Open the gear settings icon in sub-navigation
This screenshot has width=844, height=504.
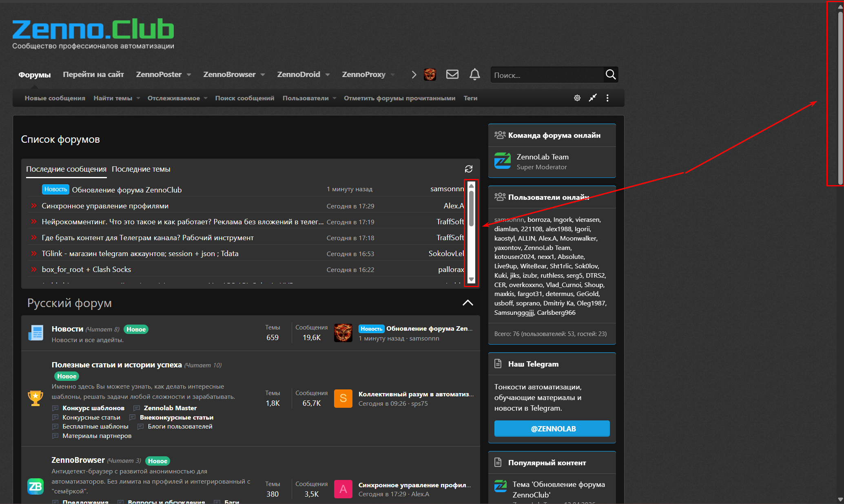577,98
